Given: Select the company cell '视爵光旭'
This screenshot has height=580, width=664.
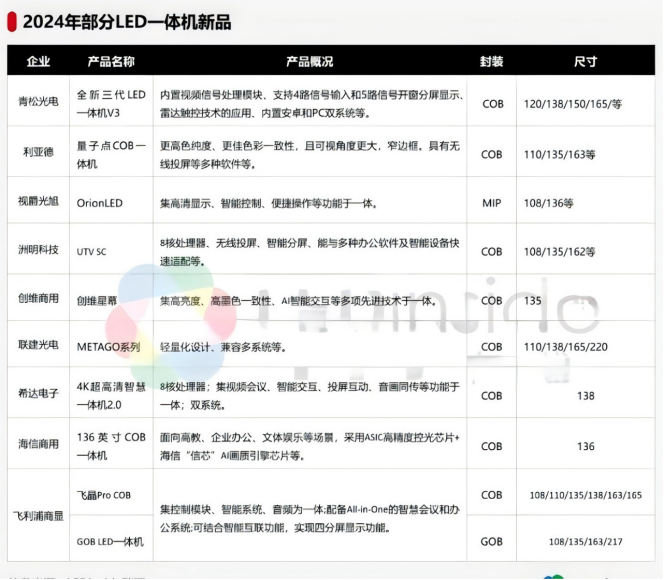Looking at the screenshot, I should tap(38, 201).
